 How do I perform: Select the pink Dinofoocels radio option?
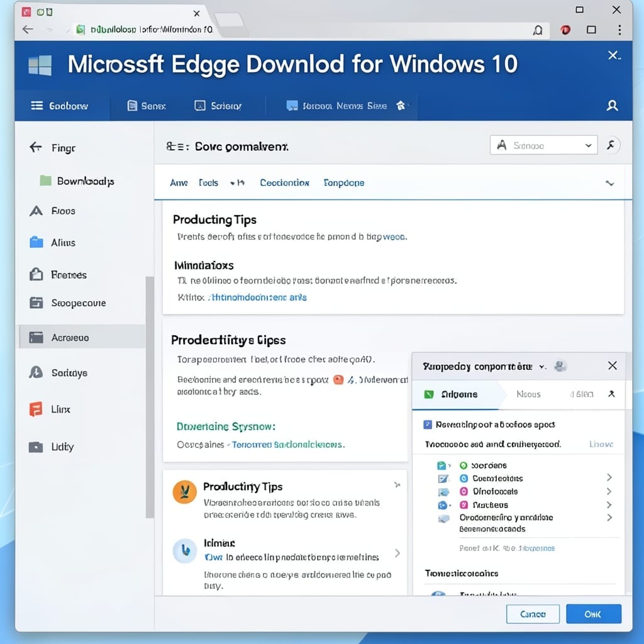[x=464, y=491]
